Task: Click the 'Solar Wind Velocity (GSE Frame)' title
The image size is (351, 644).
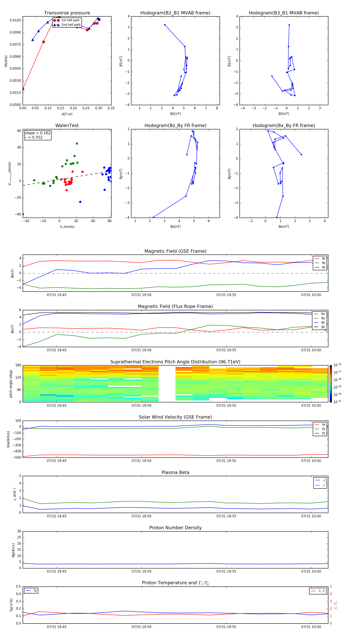Action: (x=175, y=417)
